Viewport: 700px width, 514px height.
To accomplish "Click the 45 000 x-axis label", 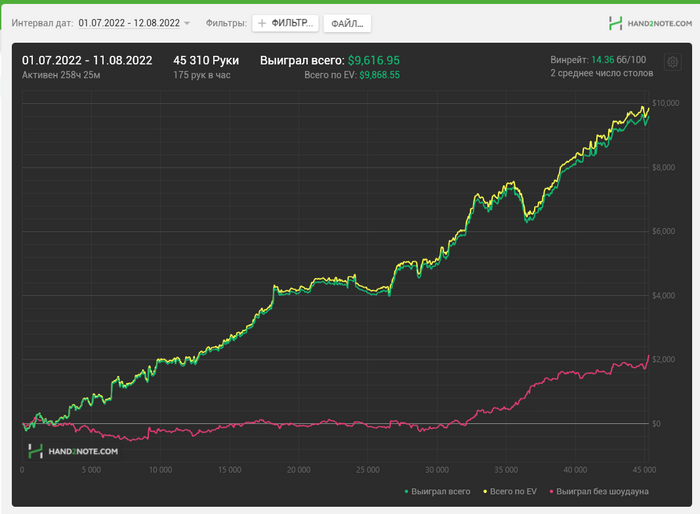I will (x=644, y=470).
